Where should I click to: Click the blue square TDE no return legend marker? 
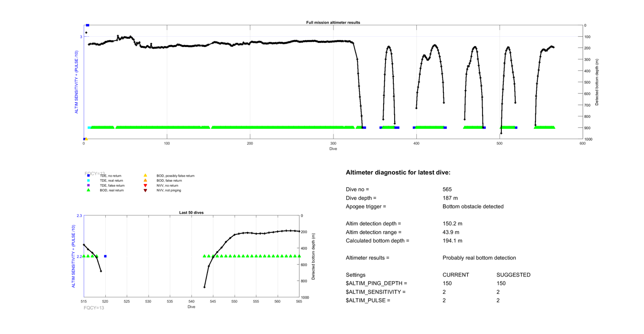coord(89,176)
